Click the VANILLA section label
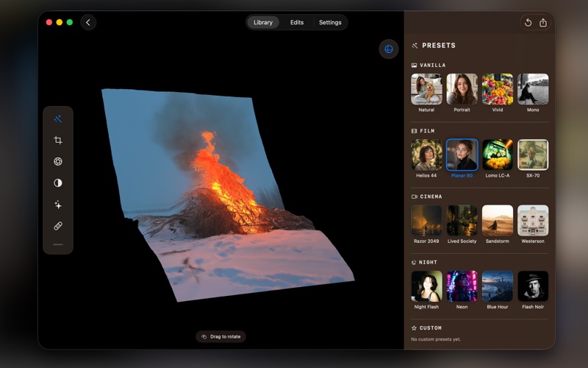The width and height of the screenshot is (588, 368). [x=433, y=66]
